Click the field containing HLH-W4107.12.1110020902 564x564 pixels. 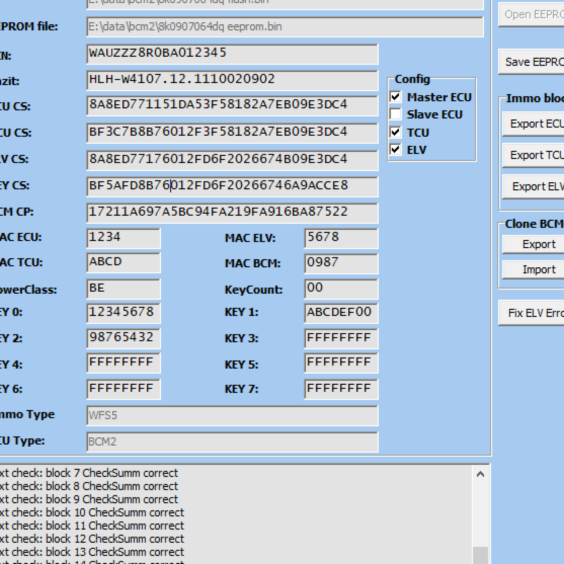(x=232, y=80)
